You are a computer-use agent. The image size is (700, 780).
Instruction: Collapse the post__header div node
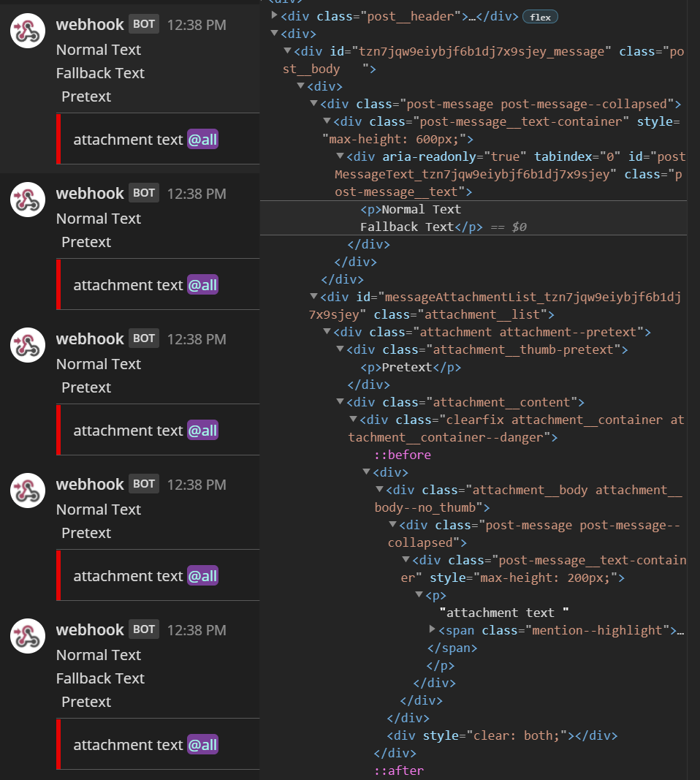[275, 15]
